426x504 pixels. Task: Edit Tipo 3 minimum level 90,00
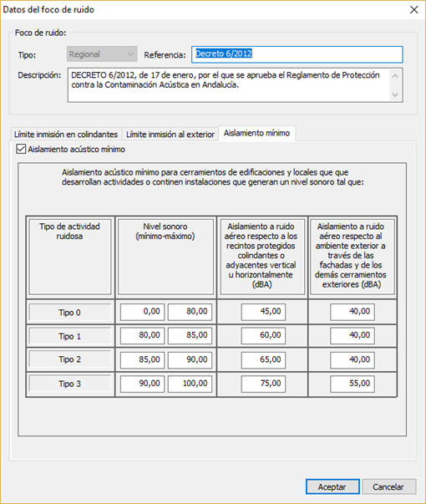[x=142, y=384]
